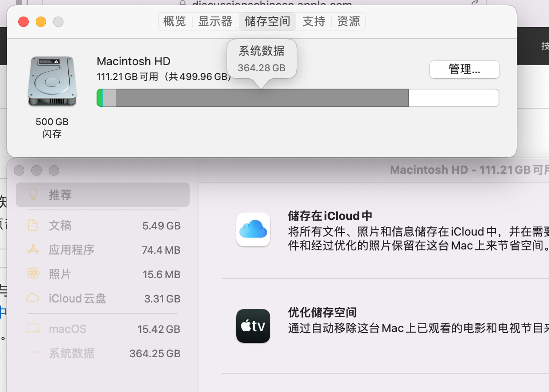Open the 资源 tab

coord(348,21)
